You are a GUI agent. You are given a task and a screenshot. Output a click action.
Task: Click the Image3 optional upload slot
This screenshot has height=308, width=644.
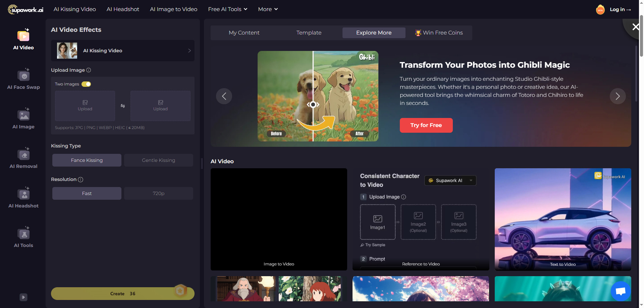tap(459, 222)
